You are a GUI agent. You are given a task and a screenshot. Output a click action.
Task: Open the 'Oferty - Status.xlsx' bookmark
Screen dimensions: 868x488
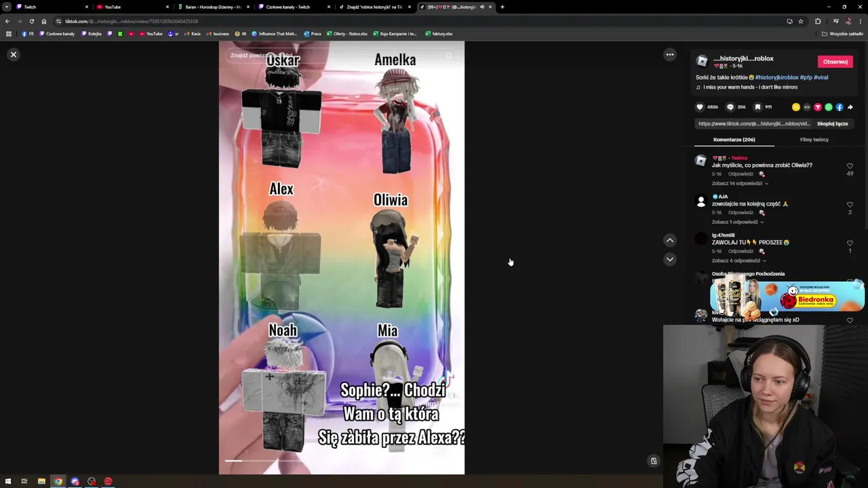[347, 33]
